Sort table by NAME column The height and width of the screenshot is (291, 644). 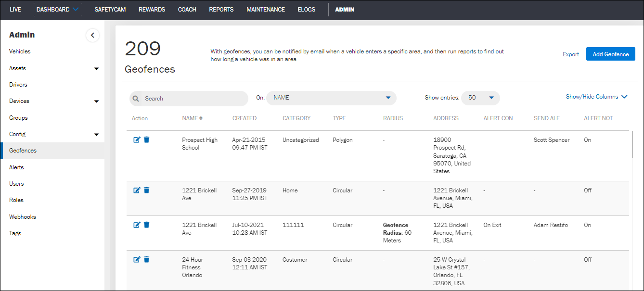coord(192,118)
